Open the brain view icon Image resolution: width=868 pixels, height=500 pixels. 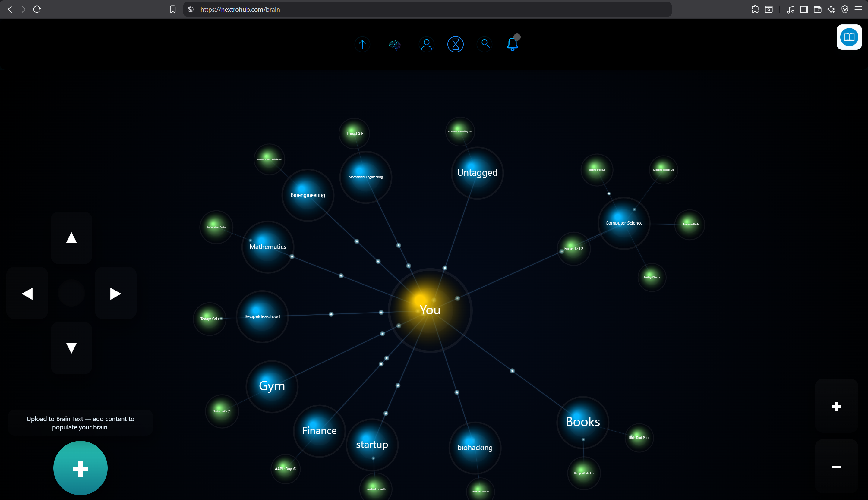pos(395,44)
